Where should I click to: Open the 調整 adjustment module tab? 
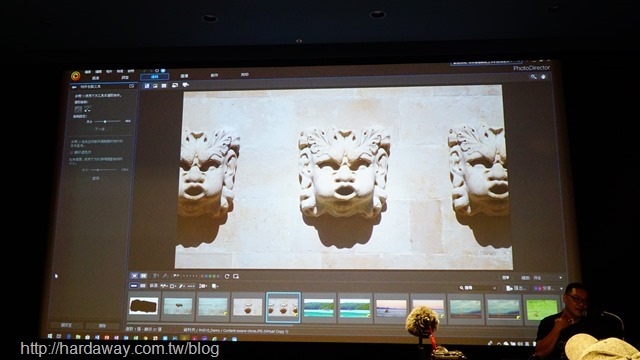[125, 78]
